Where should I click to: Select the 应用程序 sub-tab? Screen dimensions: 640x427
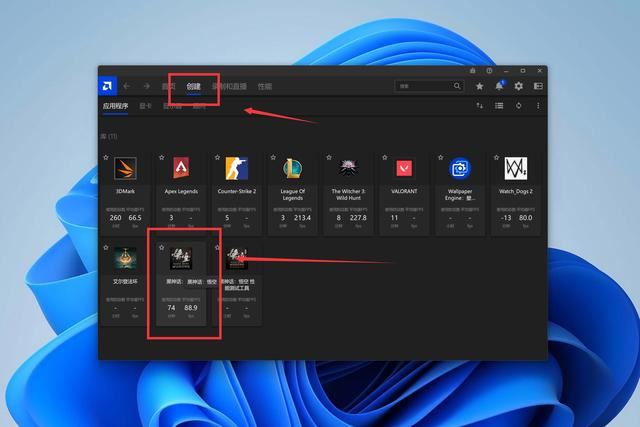(116, 106)
